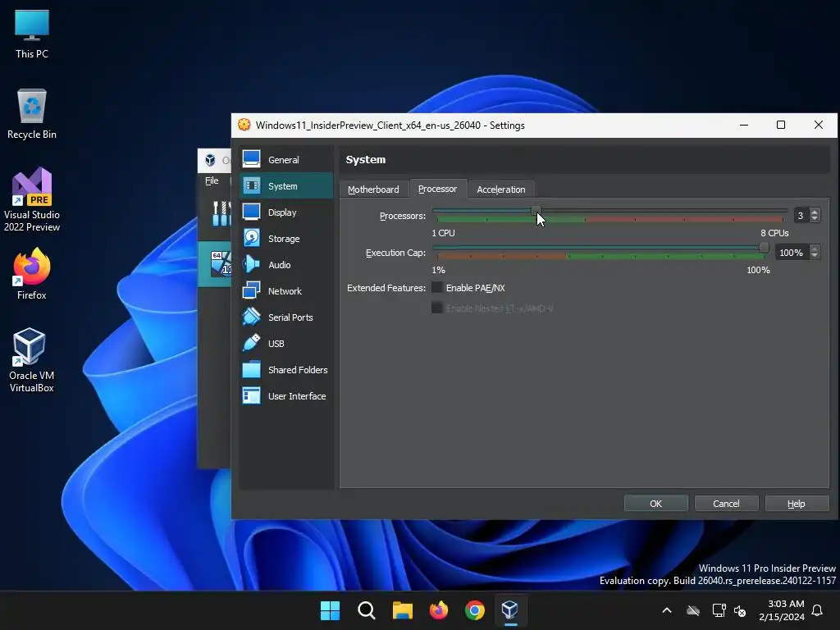Increase processor count with the up arrow
This screenshot has width=840, height=630.
click(815, 212)
